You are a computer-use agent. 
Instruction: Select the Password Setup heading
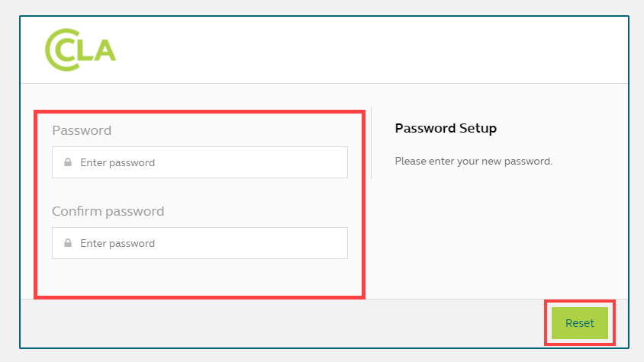point(446,128)
